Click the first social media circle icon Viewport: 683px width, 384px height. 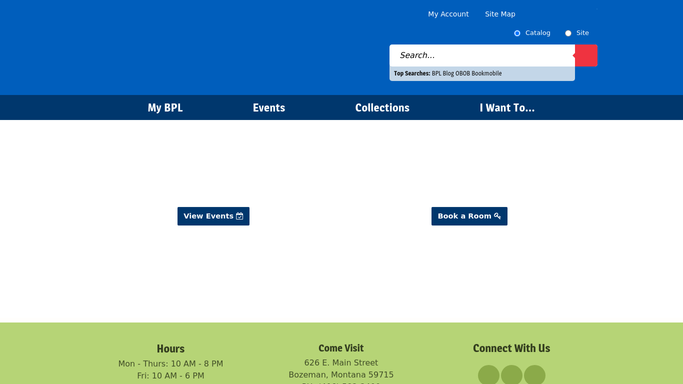point(489,375)
